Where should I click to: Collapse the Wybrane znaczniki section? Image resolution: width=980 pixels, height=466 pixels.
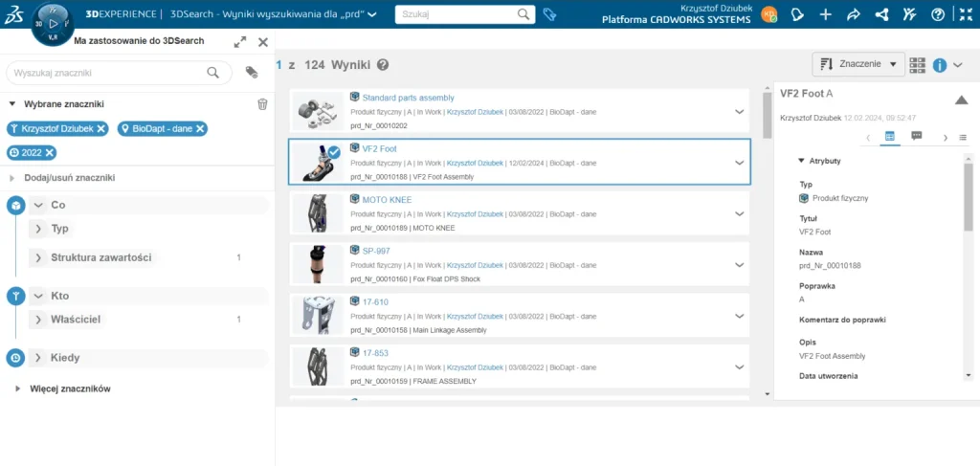pos(11,103)
